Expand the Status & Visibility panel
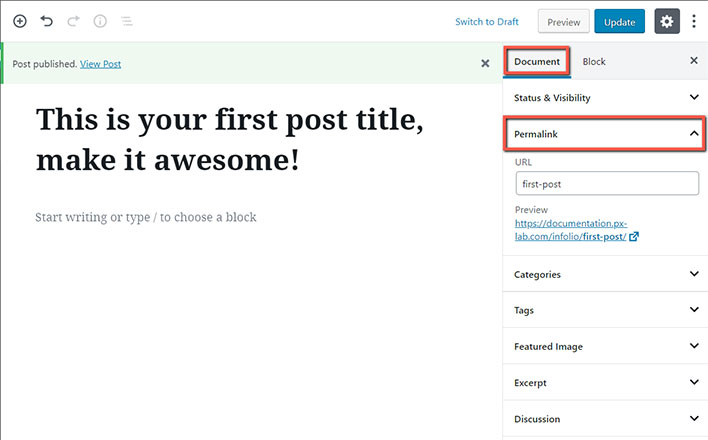The image size is (708, 440). 605,98
